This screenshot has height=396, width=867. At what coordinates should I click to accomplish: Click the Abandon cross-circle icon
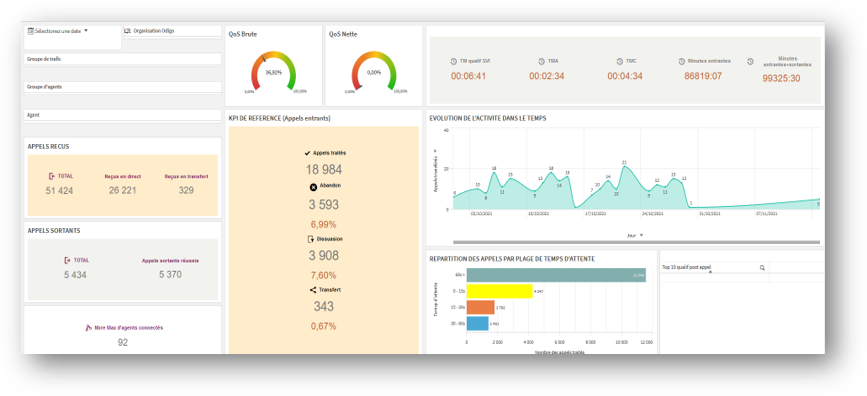coord(313,187)
